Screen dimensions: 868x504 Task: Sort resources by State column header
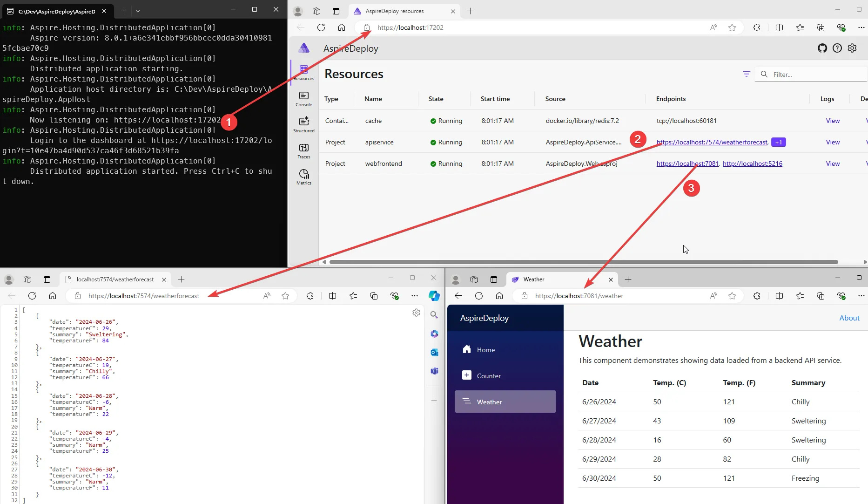pos(436,99)
